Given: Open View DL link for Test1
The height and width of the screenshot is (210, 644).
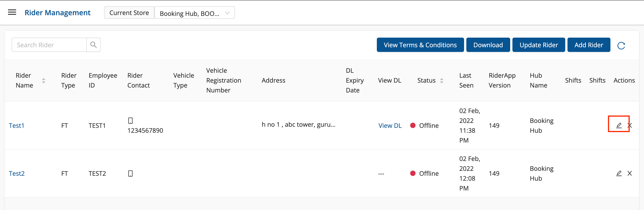Looking at the screenshot, I should pyautogui.click(x=390, y=126).
